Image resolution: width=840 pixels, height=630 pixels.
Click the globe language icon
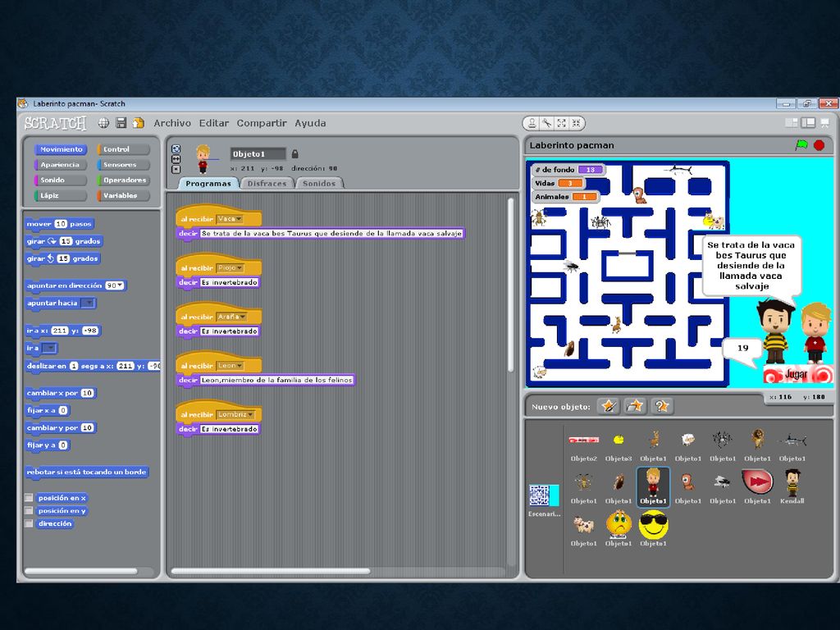click(103, 123)
